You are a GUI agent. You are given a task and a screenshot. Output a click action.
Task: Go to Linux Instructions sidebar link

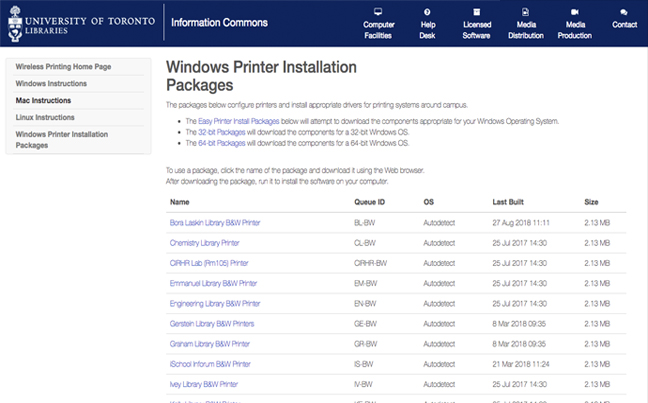47,117
